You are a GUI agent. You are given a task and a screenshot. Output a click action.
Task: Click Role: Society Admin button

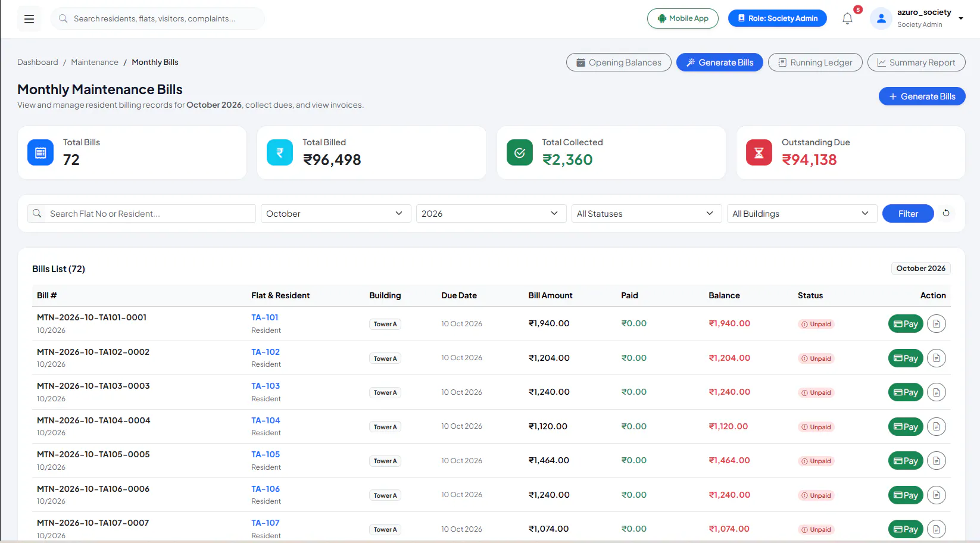778,18
